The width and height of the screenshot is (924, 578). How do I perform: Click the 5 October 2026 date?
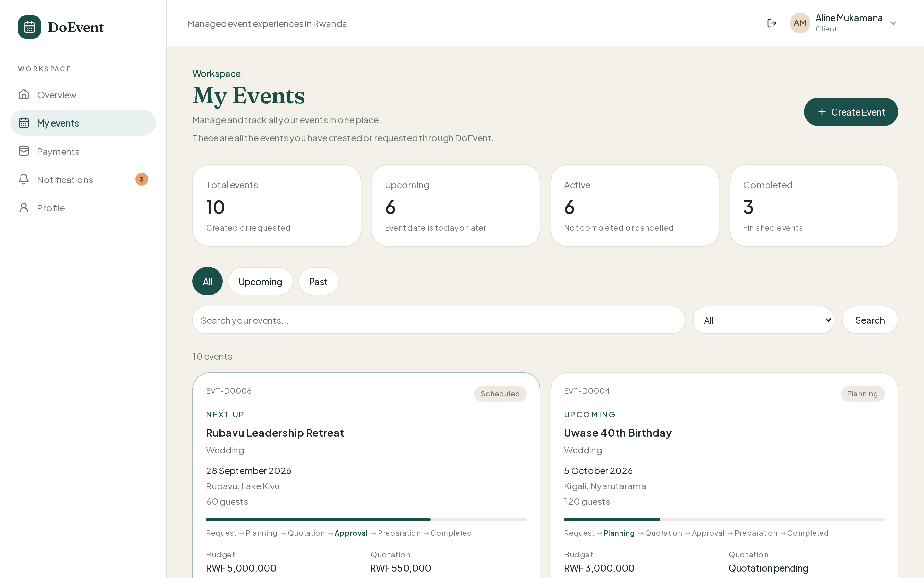point(598,470)
